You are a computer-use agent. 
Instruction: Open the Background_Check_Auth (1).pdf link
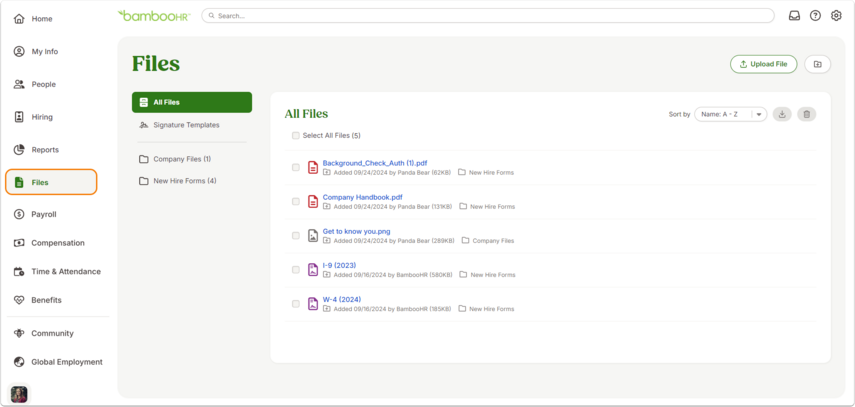[375, 163]
